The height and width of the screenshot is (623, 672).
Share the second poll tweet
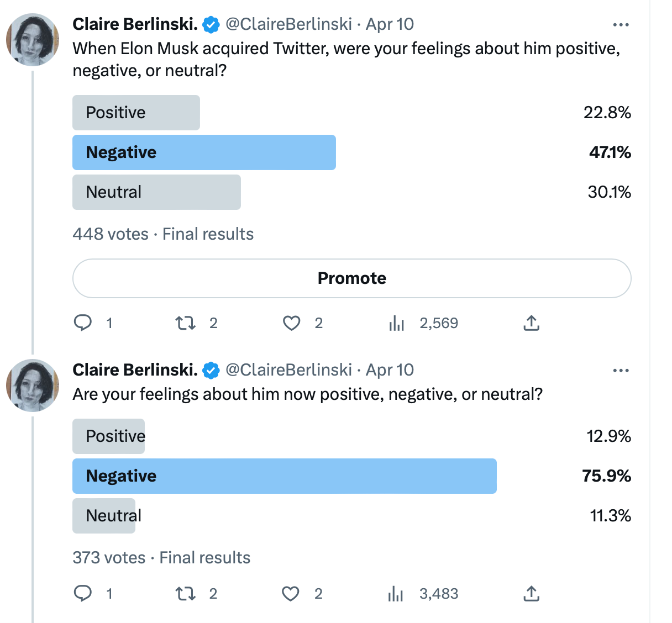pos(531,594)
